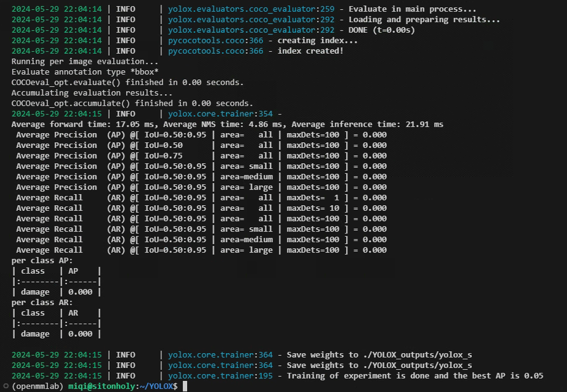This screenshot has width=567, height=392.
Task: Select "Running per image evaluation..." line
Action: coord(85,61)
